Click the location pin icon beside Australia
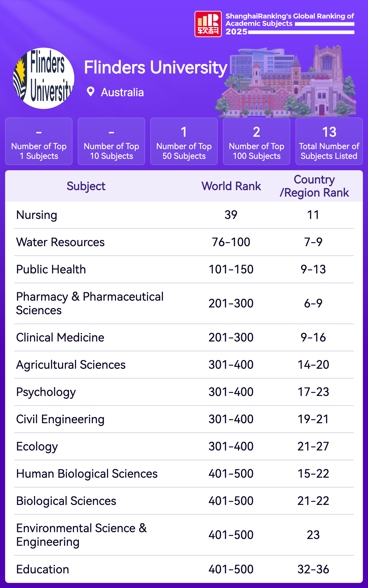 coord(90,92)
